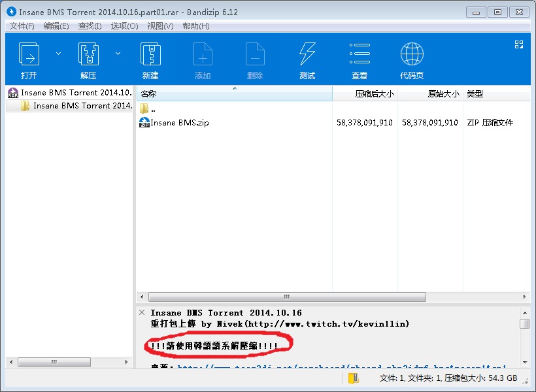Click the tree pane scroll right arrow
Viewport: 536px width, 392px height.
(x=126, y=362)
